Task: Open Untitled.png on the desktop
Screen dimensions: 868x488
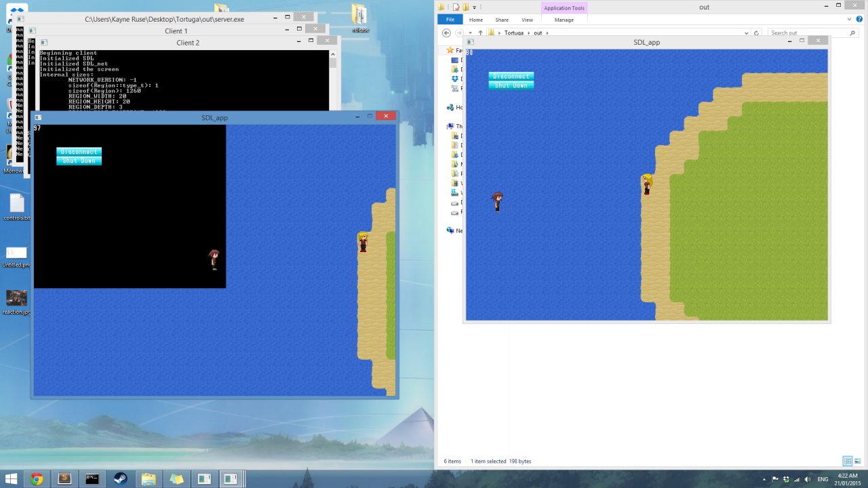Action: [x=17, y=256]
